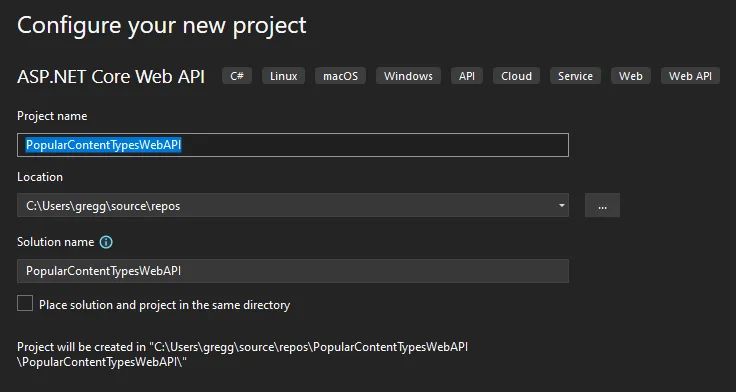
Task: Click the API tag
Action: pos(467,76)
